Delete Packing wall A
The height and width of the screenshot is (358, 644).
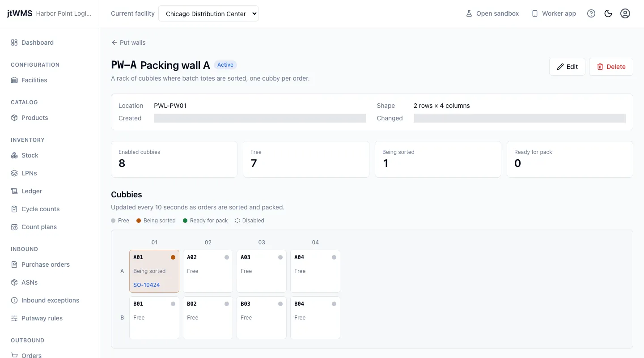point(611,67)
